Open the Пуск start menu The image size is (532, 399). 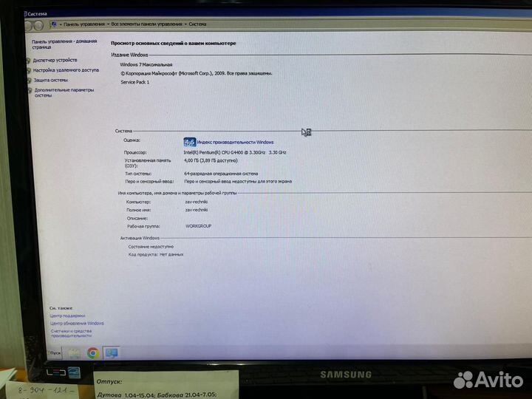tap(54, 353)
